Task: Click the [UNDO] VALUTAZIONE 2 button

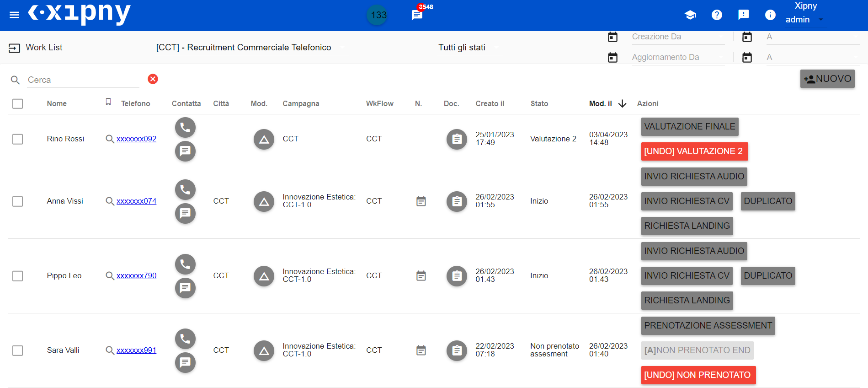Action: [x=694, y=151]
